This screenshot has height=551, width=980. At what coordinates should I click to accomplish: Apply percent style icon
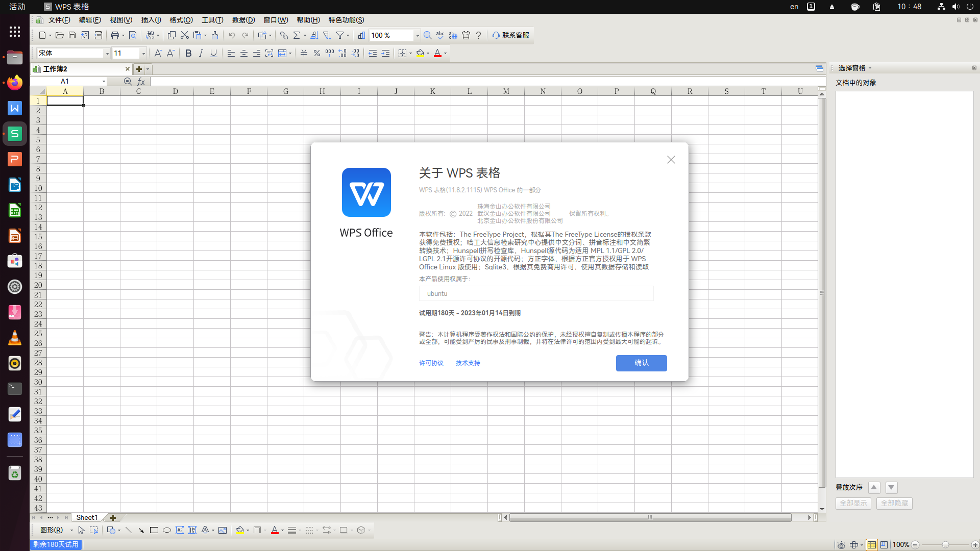click(x=317, y=53)
